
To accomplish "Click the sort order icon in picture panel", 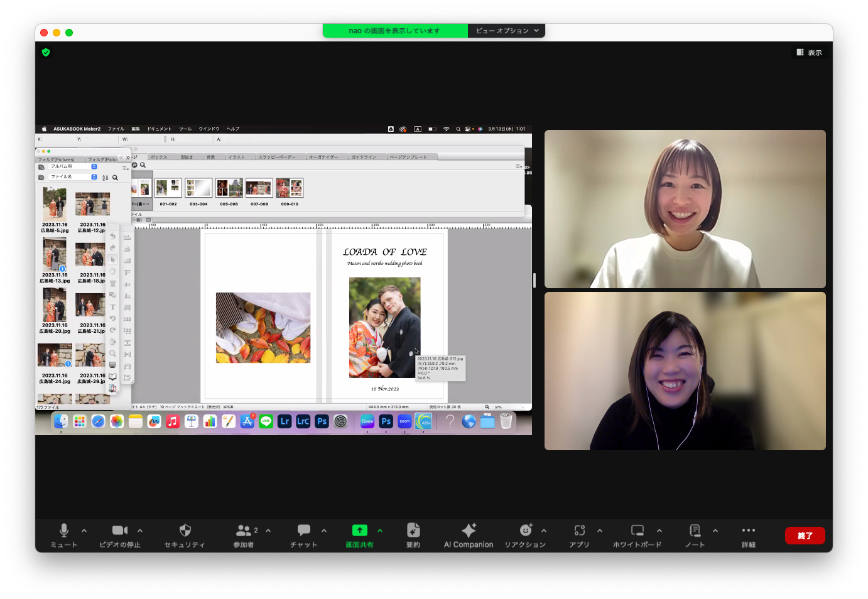I will pyautogui.click(x=106, y=178).
